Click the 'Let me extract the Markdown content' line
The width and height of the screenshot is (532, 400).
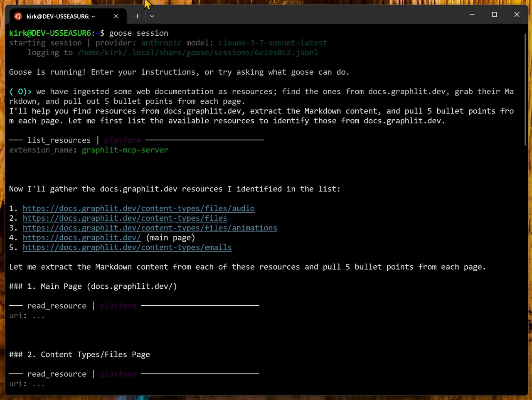(x=247, y=267)
